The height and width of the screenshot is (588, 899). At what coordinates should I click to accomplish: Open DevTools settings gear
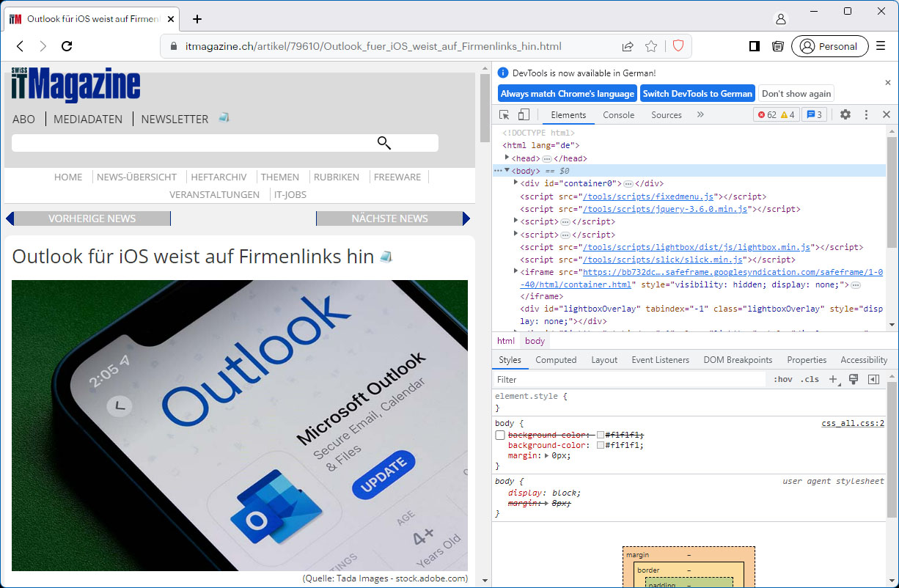coord(845,114)
